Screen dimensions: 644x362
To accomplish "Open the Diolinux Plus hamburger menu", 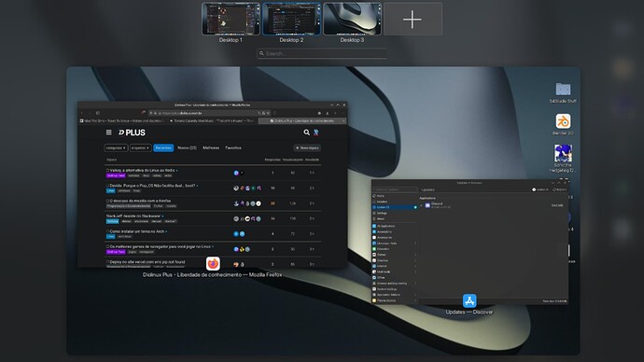I will 109,132.
